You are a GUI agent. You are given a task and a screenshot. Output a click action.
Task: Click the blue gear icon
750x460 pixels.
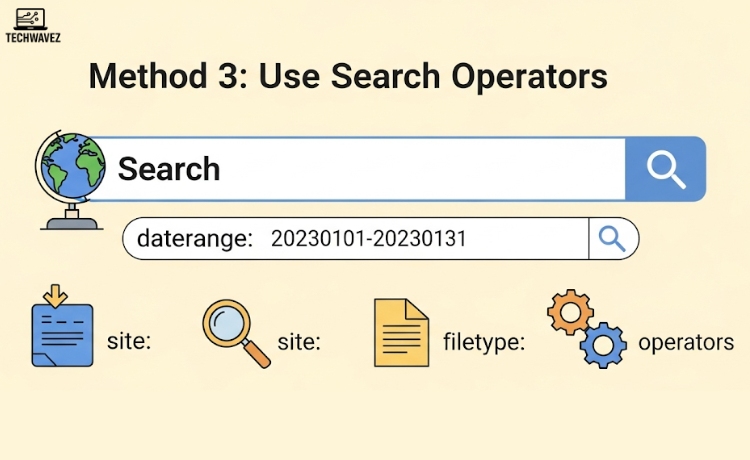pos(603,346)
